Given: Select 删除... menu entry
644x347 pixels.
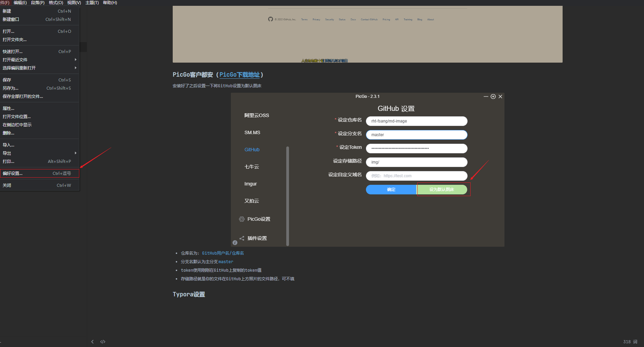Looking at the screenshot, I should tap(39, 133).
